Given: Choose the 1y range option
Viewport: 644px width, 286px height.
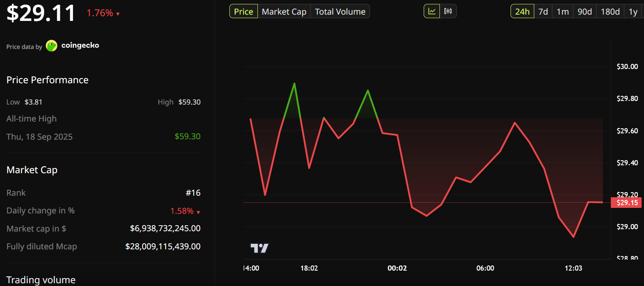Looking at the screenshot, I should (x=633, y=11).
